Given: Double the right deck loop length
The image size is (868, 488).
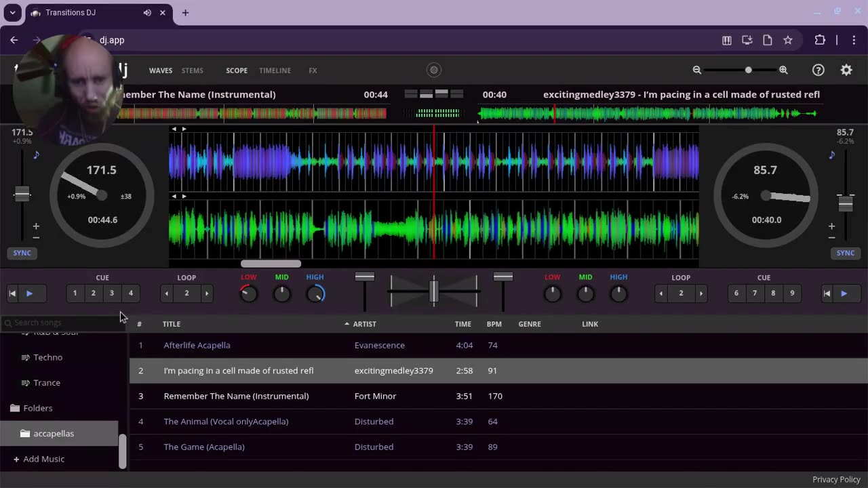Looking at the screenshot, I should pos(701,293).
